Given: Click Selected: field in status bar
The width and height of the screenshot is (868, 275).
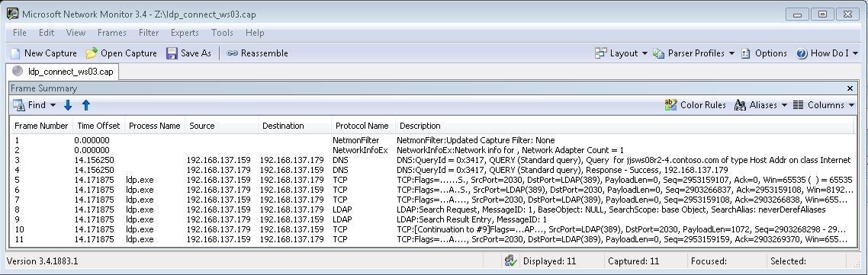Looking at the screenshot, I should (788, 261).
